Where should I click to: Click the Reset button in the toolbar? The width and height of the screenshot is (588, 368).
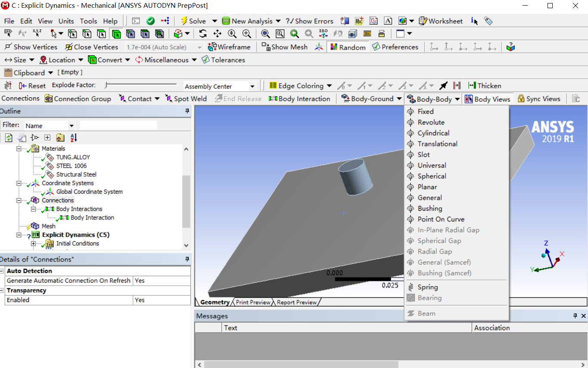(x=32, y=85)
